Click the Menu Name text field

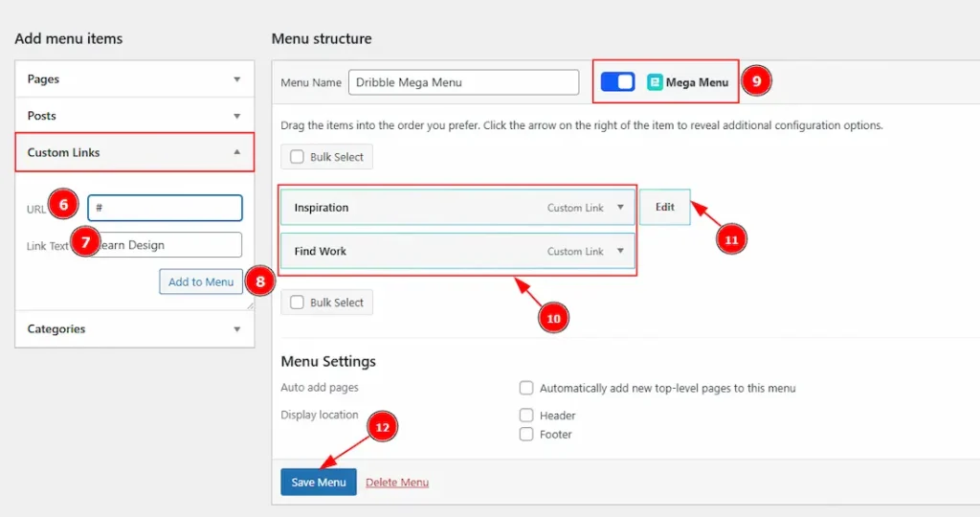click(x=463, y=82)
